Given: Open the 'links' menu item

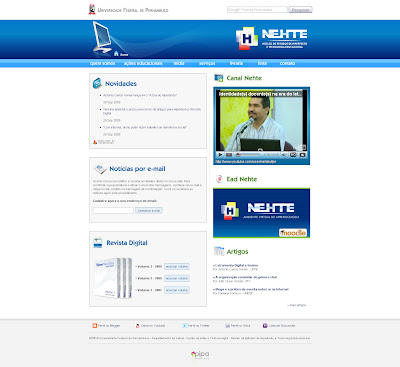Looking at the screenshot, I should [262, 63].
